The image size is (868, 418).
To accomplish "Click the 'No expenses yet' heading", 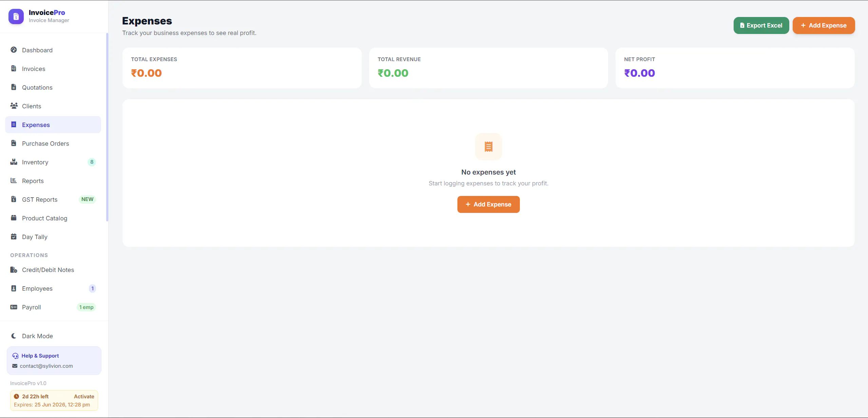I will pos(489,172).
